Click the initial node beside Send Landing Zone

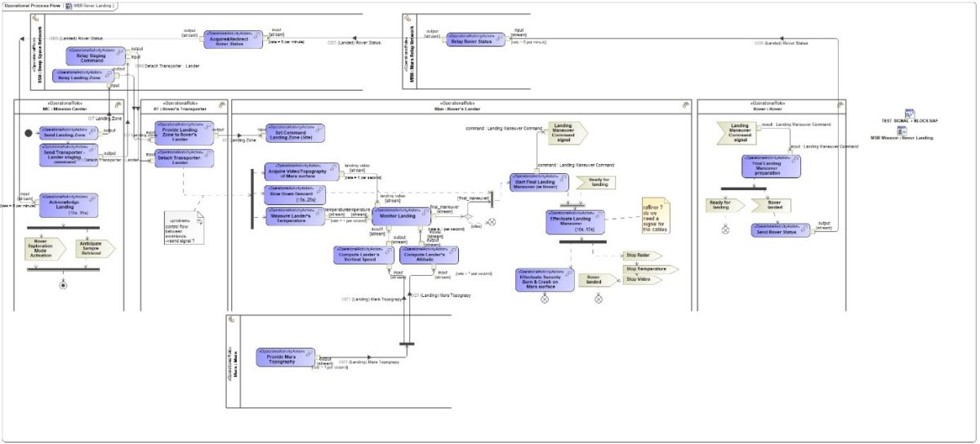(29, 133)
